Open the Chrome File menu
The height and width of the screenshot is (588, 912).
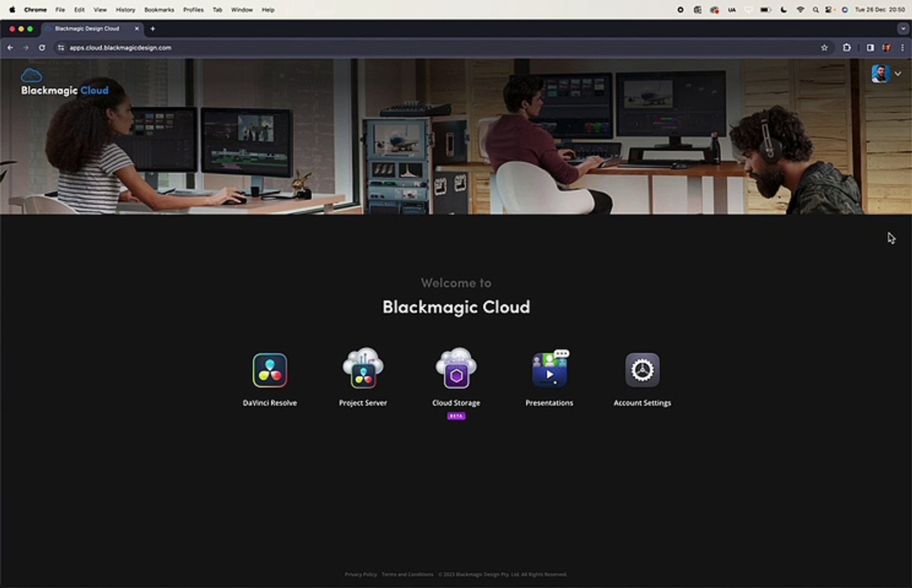click(x=60, y=10)
